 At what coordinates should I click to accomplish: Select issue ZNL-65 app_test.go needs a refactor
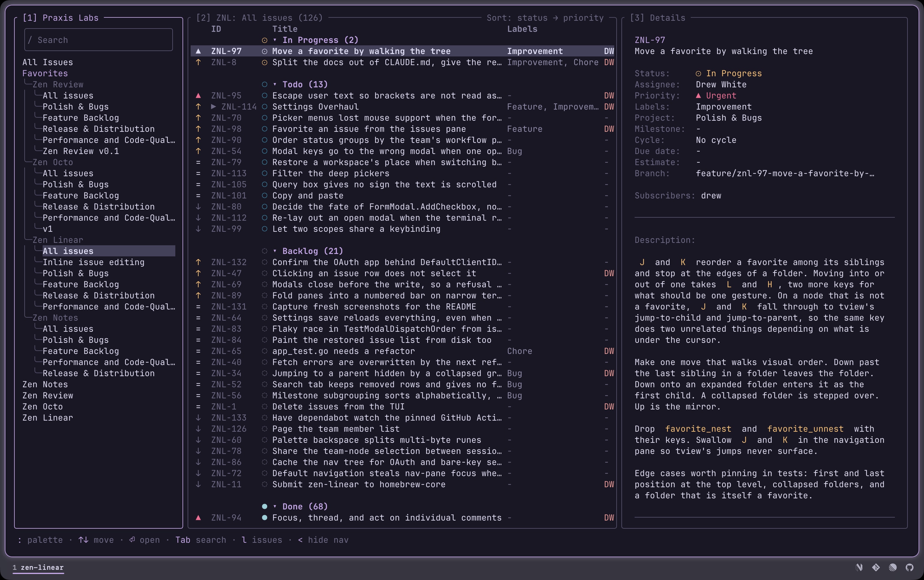[402, 351]
